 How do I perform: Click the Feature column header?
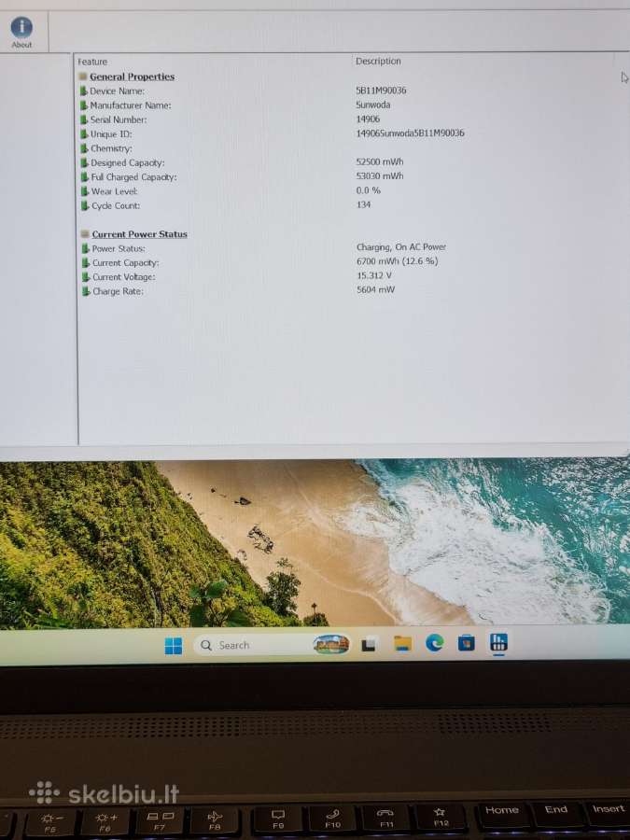coord(92,62)
